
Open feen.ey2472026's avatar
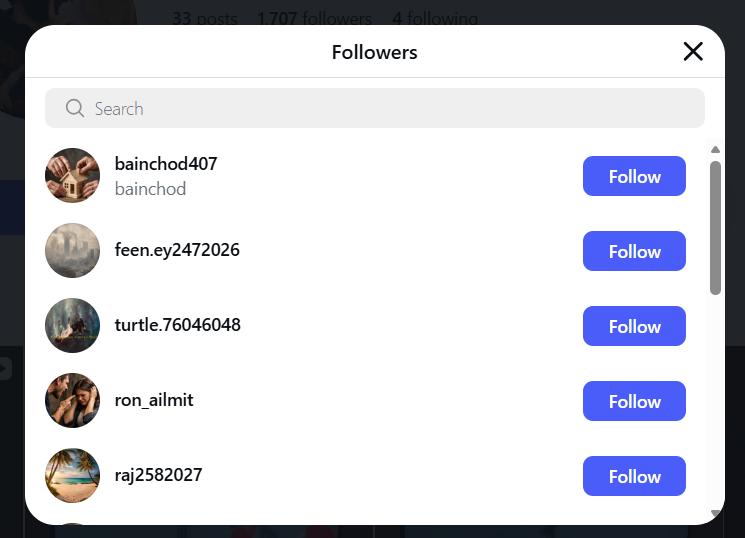pyautogui.click(x=72, y=251)
